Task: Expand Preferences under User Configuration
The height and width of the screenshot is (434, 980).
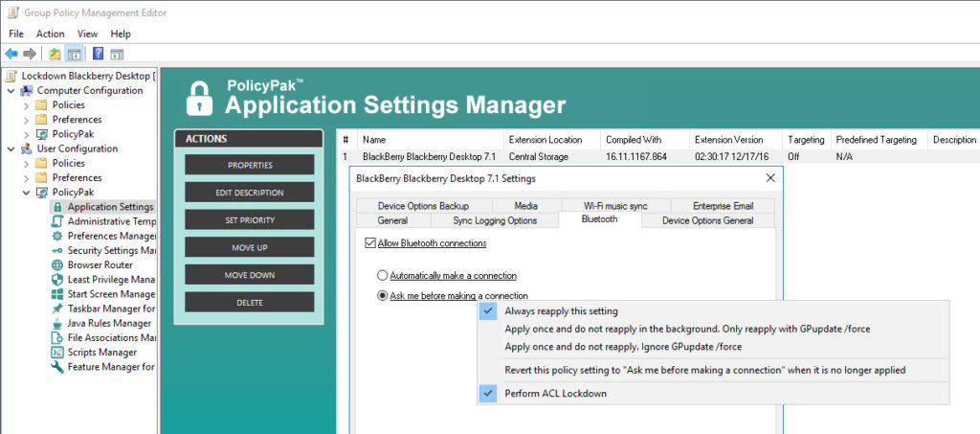Action: tap(26, 177)
